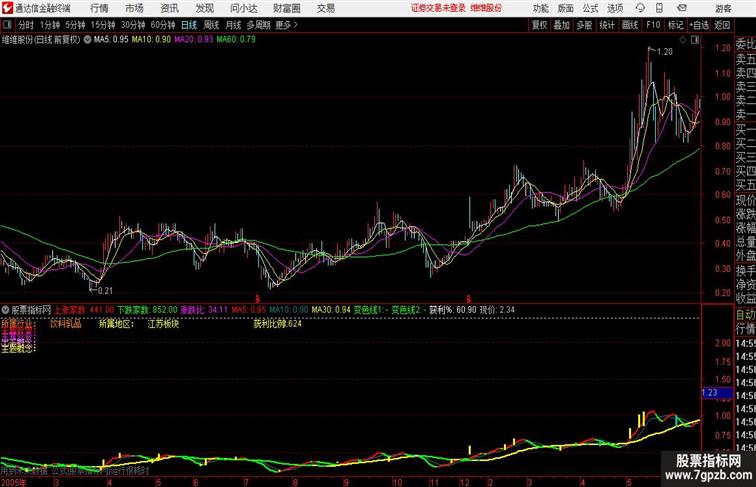Click the diamond icon above chart
756x487 pixels.
click(x=683, y=40)
